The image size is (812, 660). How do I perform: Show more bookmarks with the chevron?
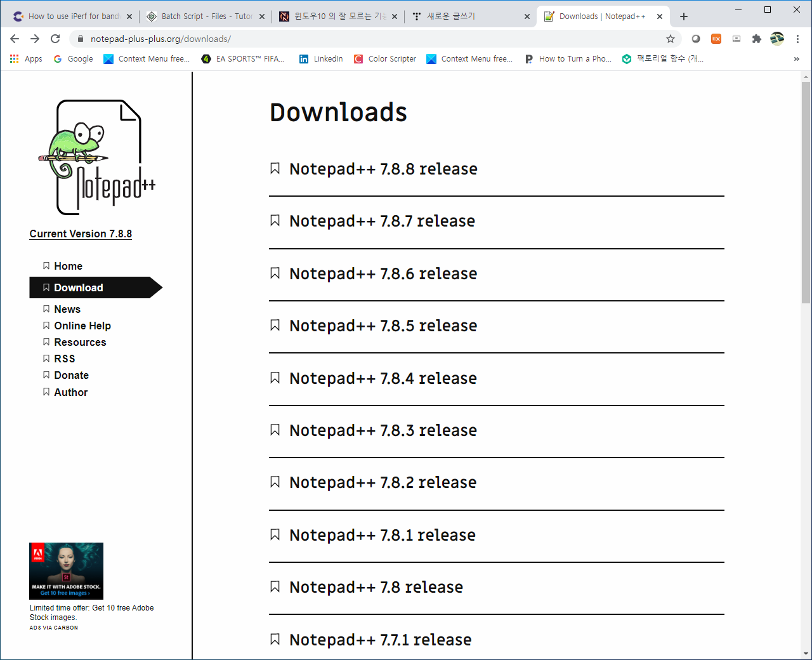797,59
